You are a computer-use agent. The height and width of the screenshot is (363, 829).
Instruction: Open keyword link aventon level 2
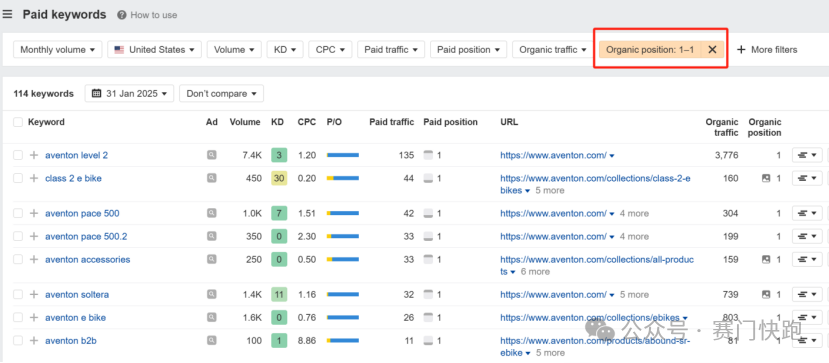[77, 155]
